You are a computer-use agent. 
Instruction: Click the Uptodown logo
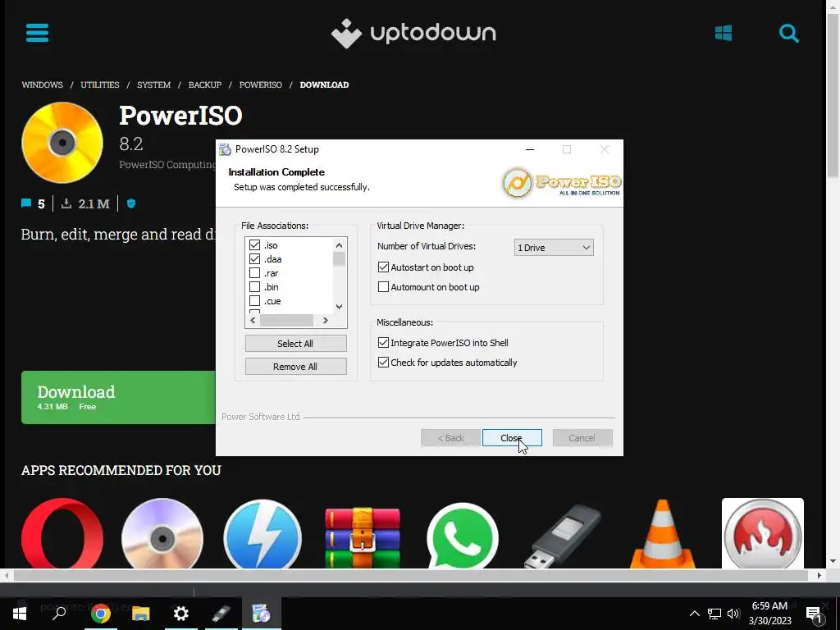pos(413,33)
